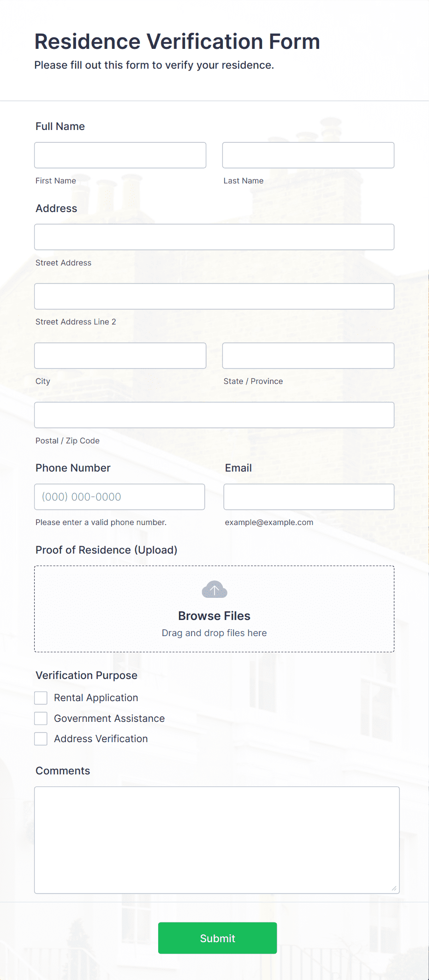
Task: Click the Street Address Line 2 field
Action: [x=214, y=296]
